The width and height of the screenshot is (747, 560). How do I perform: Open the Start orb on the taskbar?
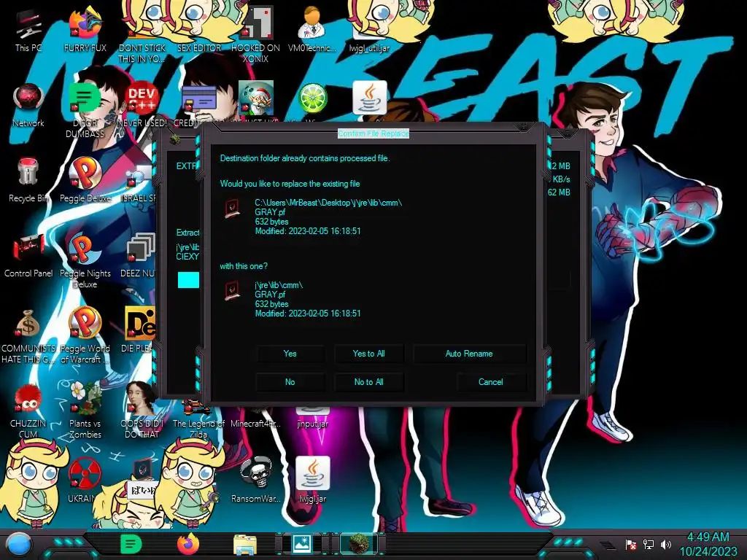tap(19, 544)
